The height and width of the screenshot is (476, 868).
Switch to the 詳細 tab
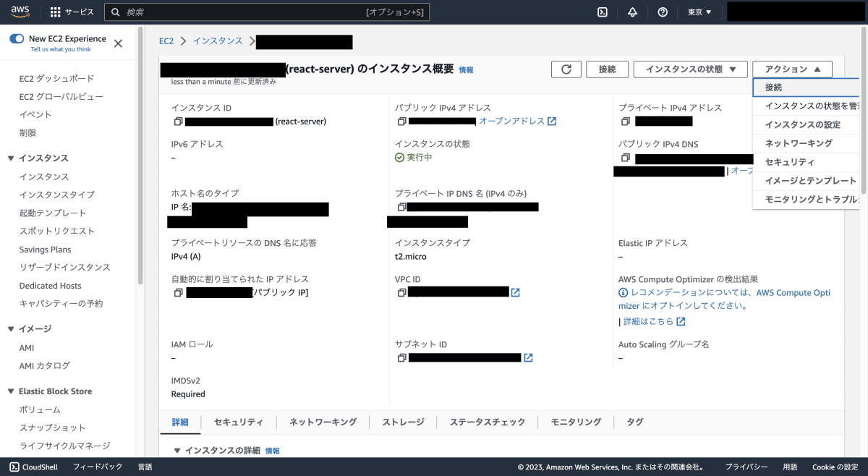click(x=180, y=422)
